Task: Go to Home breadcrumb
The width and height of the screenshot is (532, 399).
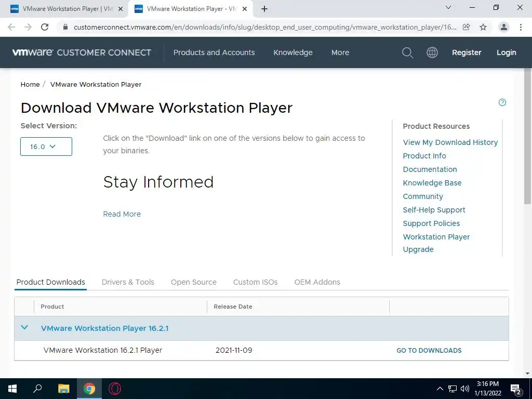Action: tap(30, 85)
